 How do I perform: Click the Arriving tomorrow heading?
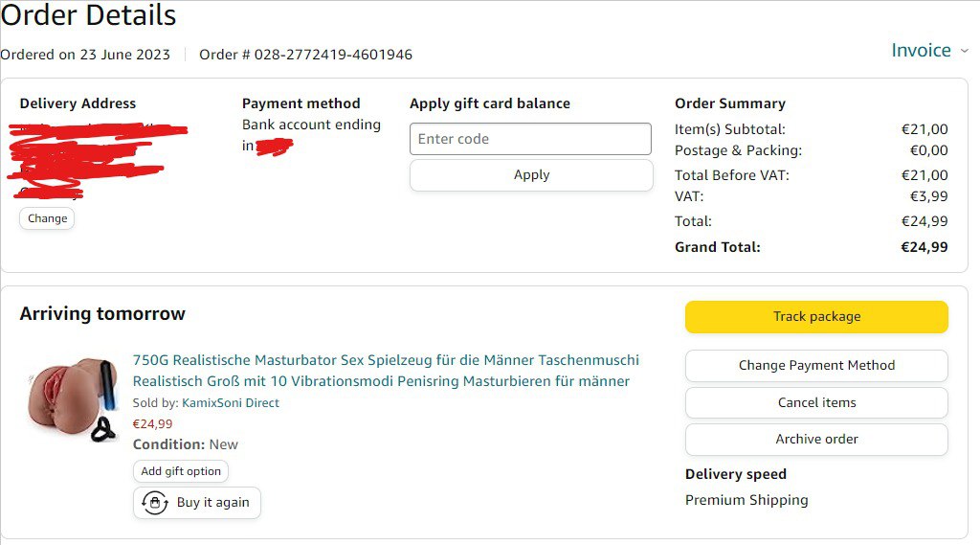(102, 314)
